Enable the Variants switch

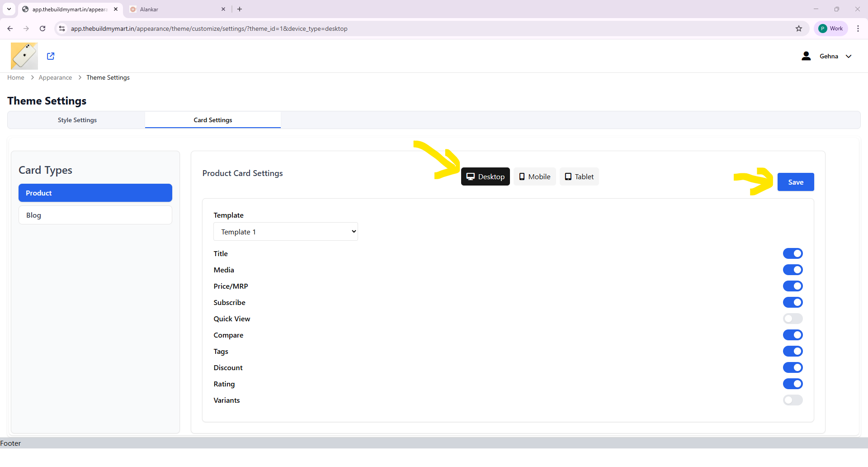[793, 400]
